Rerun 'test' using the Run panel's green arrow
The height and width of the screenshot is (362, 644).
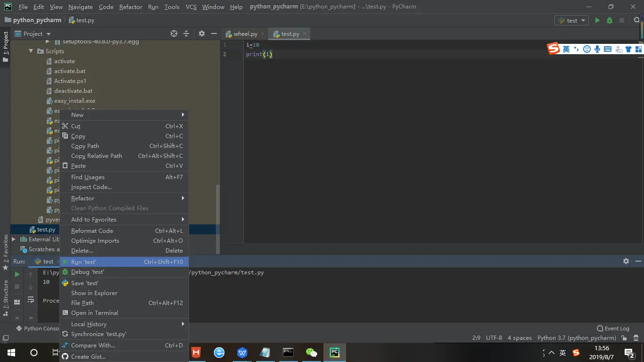(17, 274)
